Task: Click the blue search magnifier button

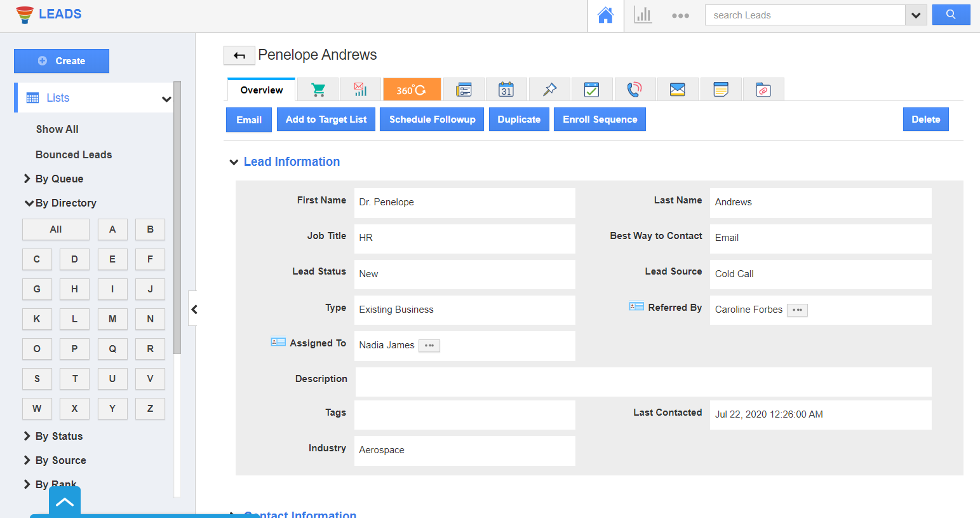Action: [951, 15]
